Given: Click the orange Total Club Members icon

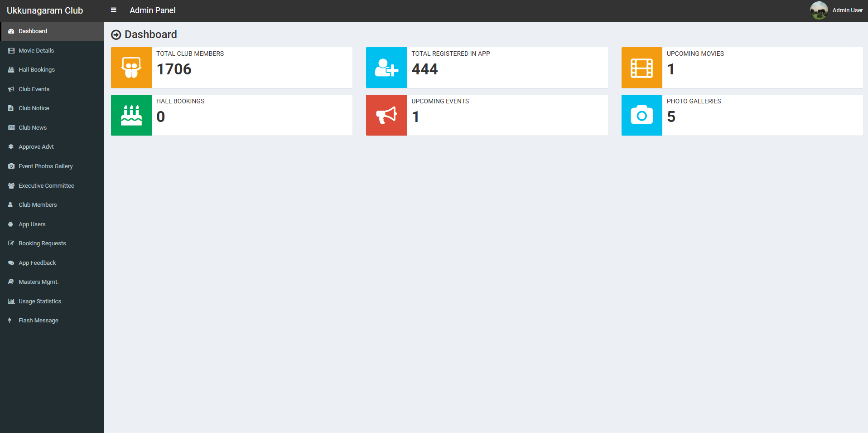Looking at the screenshot, I should click(x=131, y=68).
